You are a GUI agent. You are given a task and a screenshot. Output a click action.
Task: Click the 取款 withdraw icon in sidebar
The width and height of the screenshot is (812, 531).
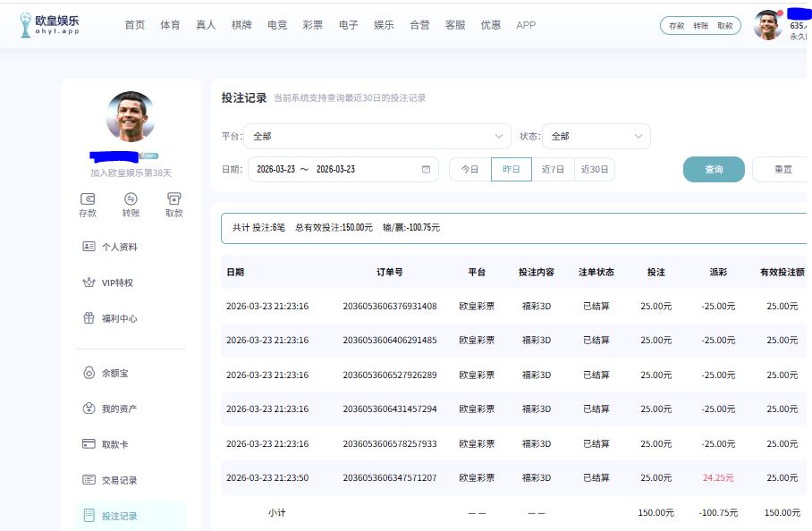pos(174,199)
